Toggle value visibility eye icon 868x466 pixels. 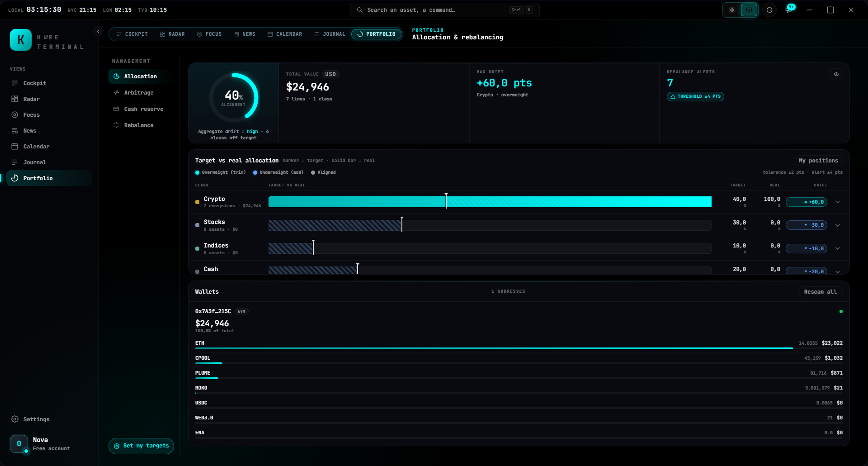pyautogui.click(x=836, y=74)
